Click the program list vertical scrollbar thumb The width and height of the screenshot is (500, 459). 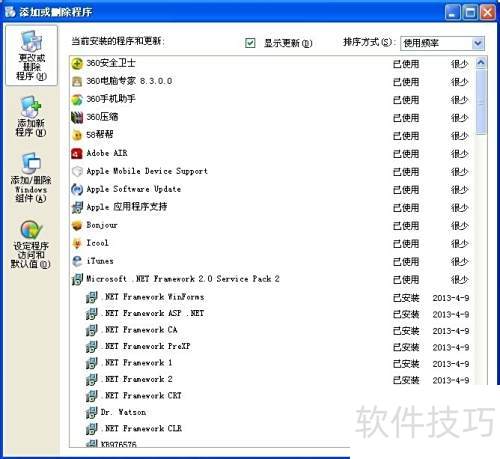481,102
